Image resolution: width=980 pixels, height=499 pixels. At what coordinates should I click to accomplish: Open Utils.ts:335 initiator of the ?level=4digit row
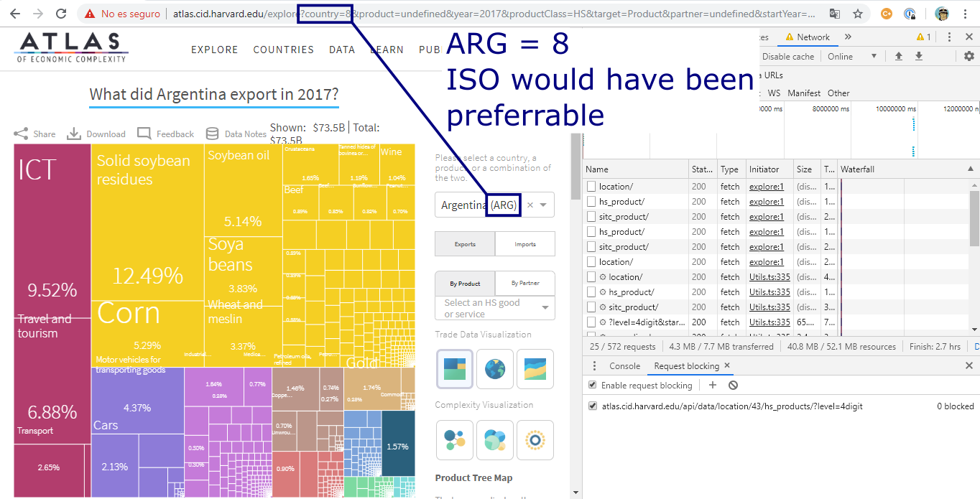(x=769, y=322)
